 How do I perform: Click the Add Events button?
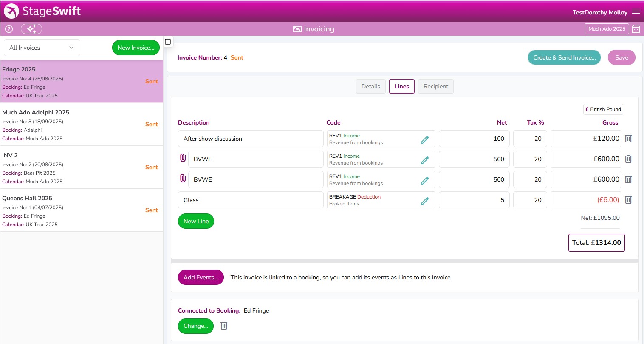coord(201,277)
